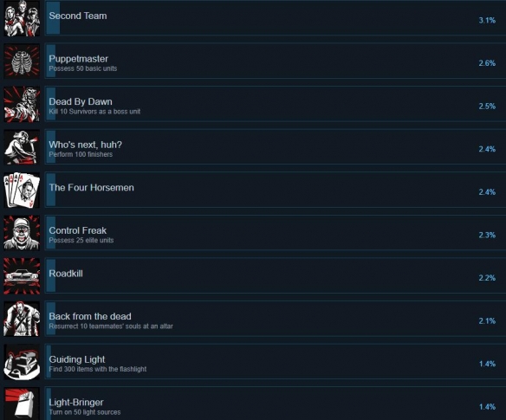Select the Guiding Light flashlight icon
This screenshot has width=506, height=420.
pyautogui.click(x=22, y=362)
